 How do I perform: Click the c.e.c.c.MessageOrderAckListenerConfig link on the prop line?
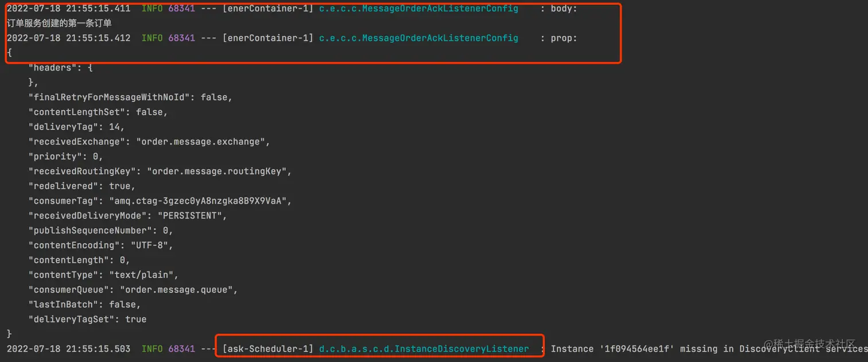click(x=418, y=38)
